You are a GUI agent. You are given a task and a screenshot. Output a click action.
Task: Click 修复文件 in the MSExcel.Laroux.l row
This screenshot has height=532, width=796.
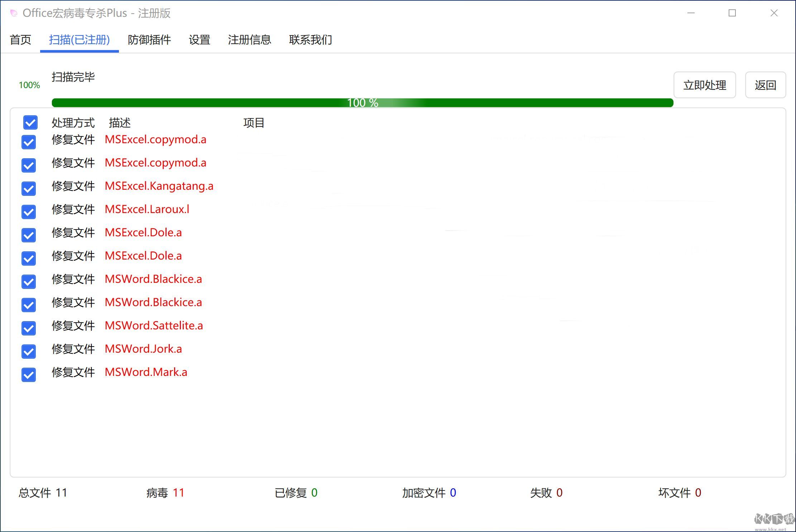tap(73, 209)
